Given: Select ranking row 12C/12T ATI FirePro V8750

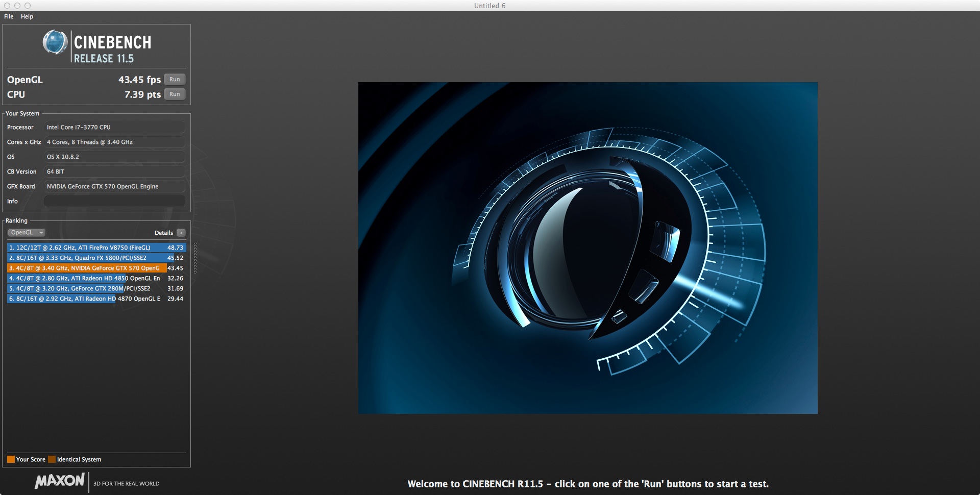Looking at the screenshot, I should [x=96, y=247].
